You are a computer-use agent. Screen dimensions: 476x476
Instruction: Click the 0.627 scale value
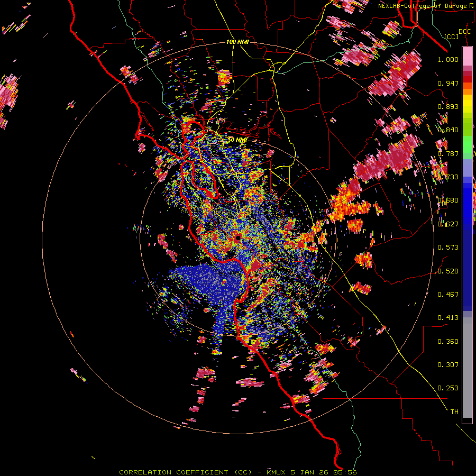click(x=448, y=224)
